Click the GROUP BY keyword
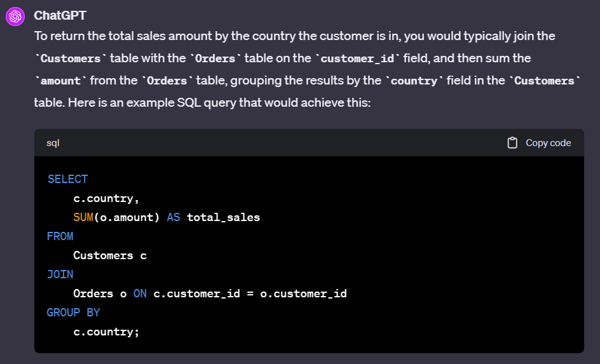The image size is (600, 364). tap(74, 313)
